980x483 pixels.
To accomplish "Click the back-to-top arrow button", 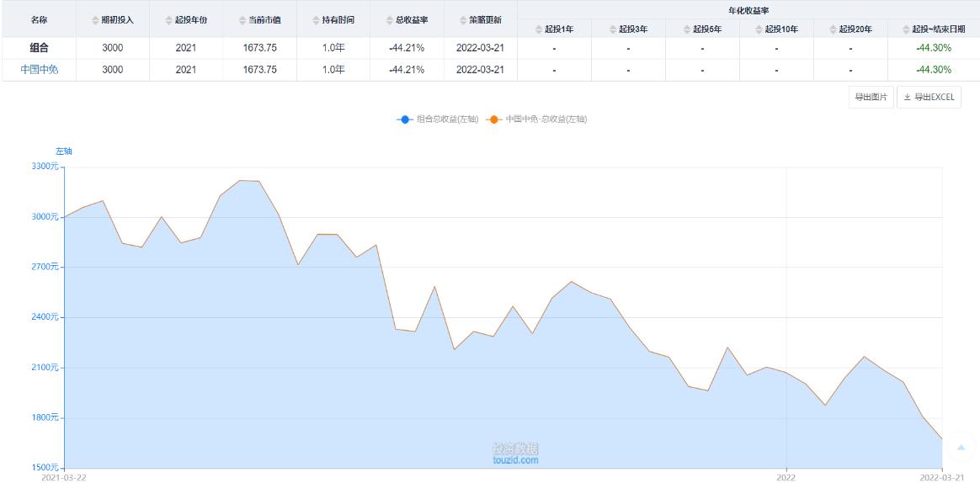I will coord(961,448).
